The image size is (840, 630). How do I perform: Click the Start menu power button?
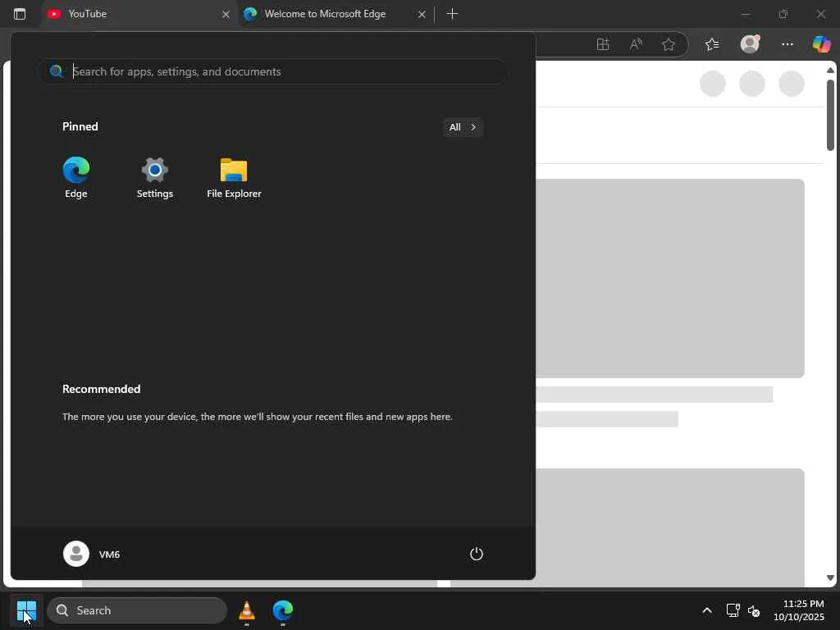(x=477, y=554)
